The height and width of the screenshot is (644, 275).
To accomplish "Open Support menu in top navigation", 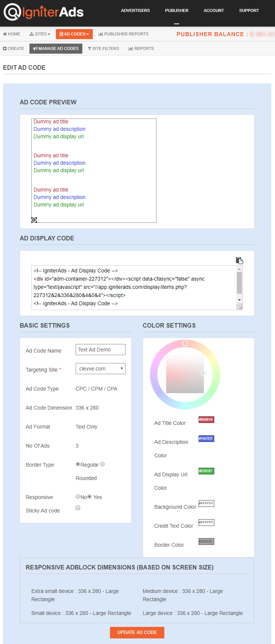I will point(249,10).
